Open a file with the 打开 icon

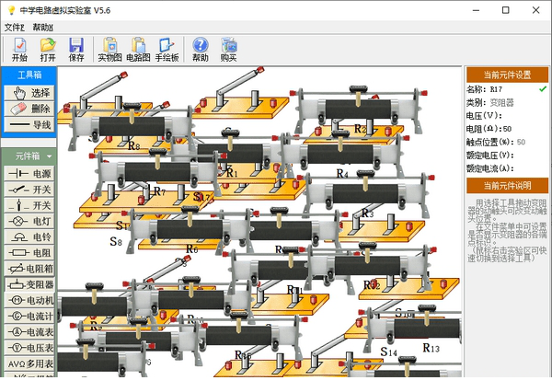click(48, 50)
